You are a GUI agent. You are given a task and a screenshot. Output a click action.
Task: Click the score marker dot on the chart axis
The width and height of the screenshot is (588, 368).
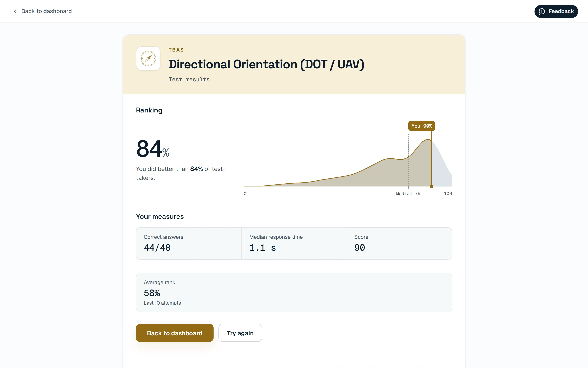(x=432, y=186)
